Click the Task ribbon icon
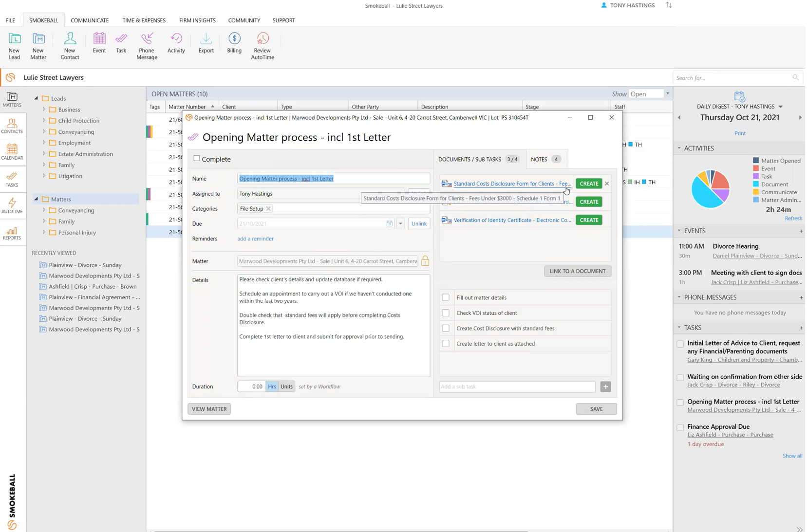The width and height of the screenshot is (807, 532). coord(121,43)
